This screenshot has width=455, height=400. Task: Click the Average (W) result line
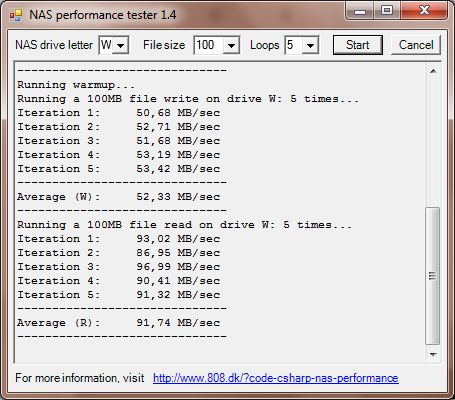(118, 197)
